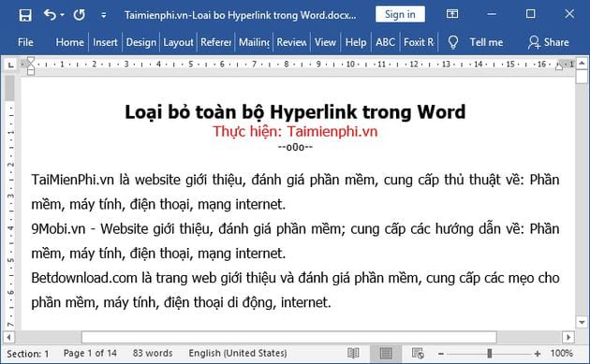Screen dimensions: 590x364
Task: Click the horizontal scrollbar right arrow
Action: pos(568,337)
